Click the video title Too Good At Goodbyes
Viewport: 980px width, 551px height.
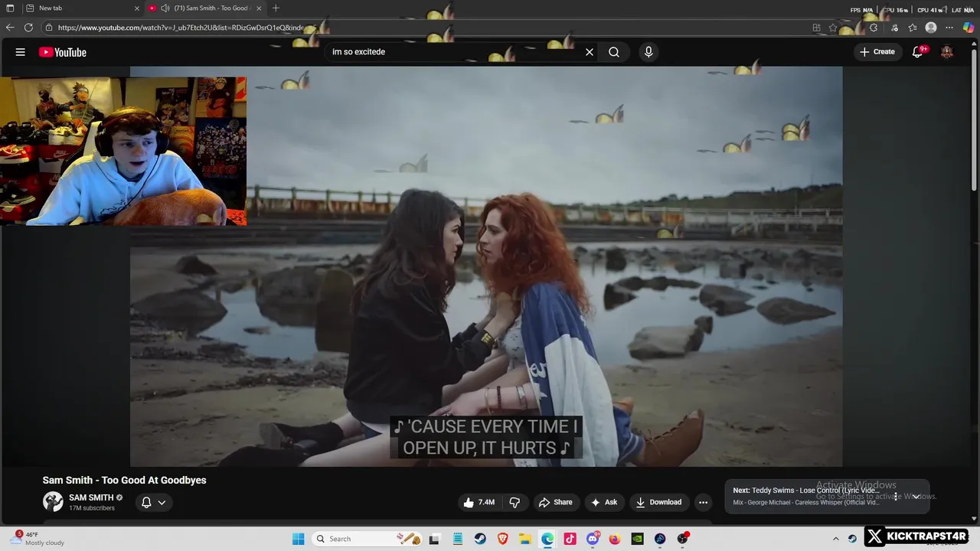(x=125, y=480)
